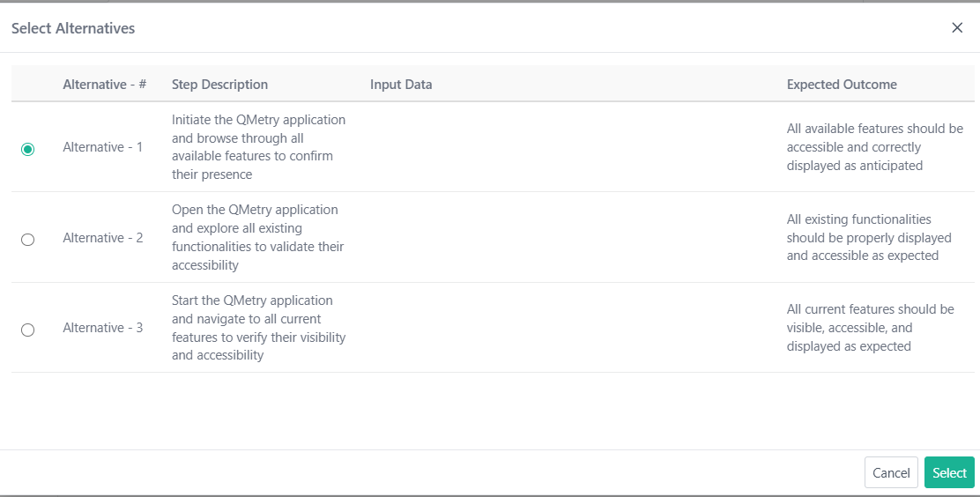Screen dimensions: 980x497
Task: Click the 'Select Alternatives' dialog title
Action: pyautogui.click(x=73, y=28)
